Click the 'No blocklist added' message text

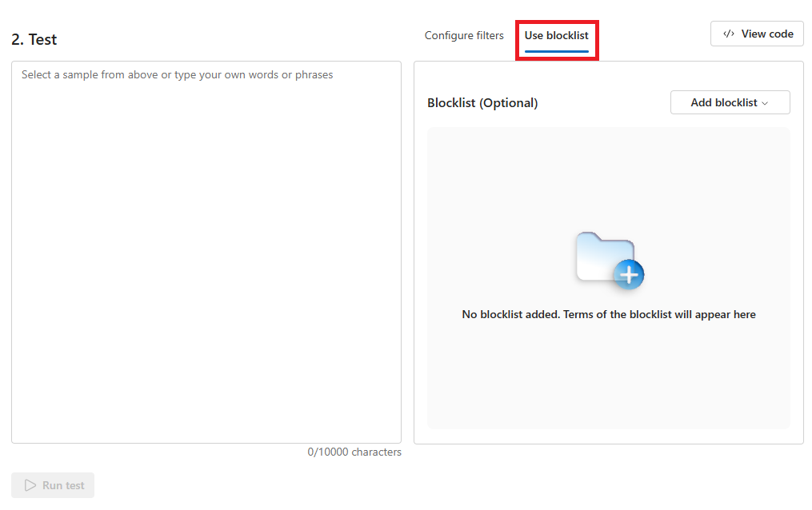(x=609, y=314)
